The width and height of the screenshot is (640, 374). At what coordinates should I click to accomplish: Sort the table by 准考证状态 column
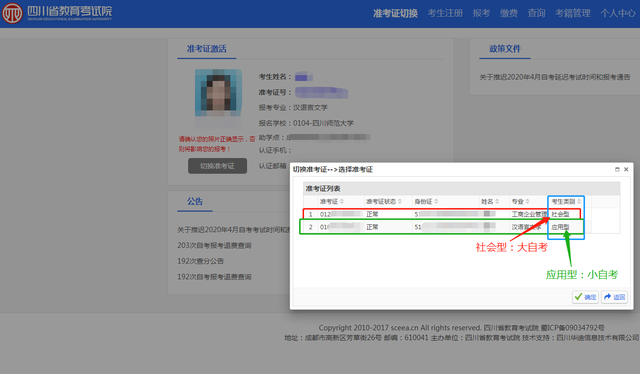(384, 201)
